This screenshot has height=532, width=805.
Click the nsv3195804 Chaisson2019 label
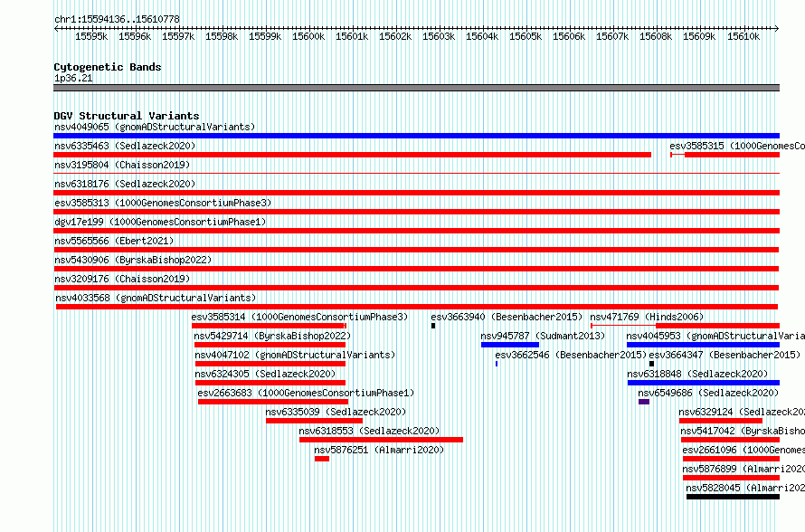coord(122,165)
